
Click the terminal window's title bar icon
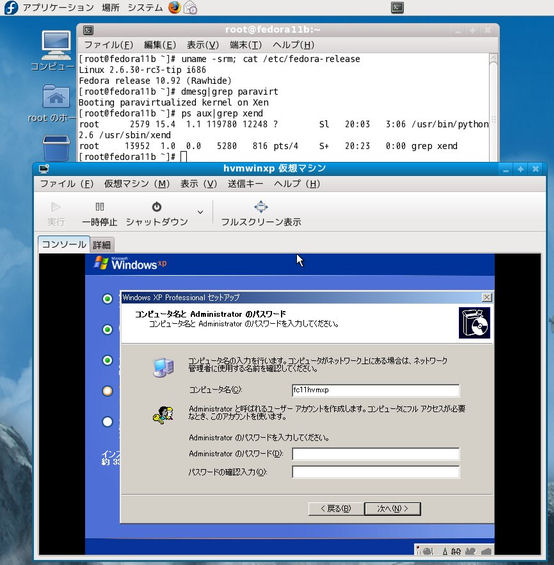click(x=88, y=30)
